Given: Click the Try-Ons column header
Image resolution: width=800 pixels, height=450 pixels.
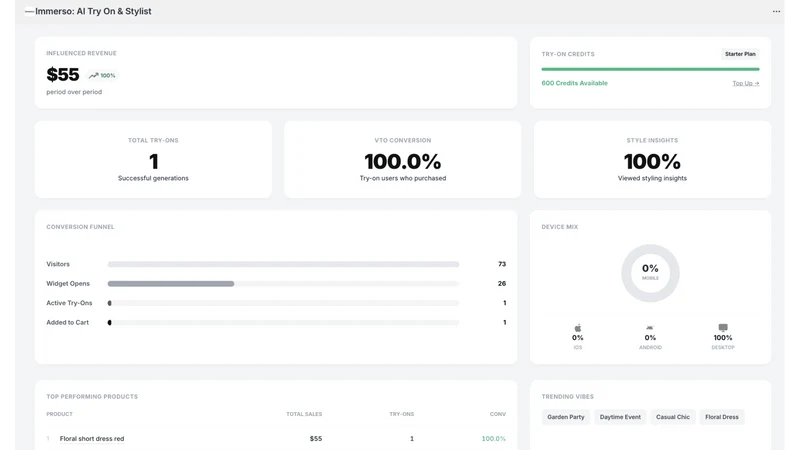Looking at the screenshot, I should pos(402,414).
